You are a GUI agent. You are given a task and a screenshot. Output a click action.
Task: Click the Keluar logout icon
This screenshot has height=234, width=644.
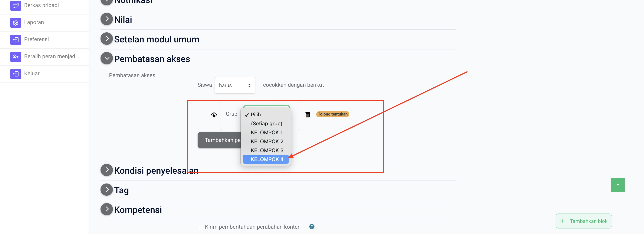click(16, 74)
